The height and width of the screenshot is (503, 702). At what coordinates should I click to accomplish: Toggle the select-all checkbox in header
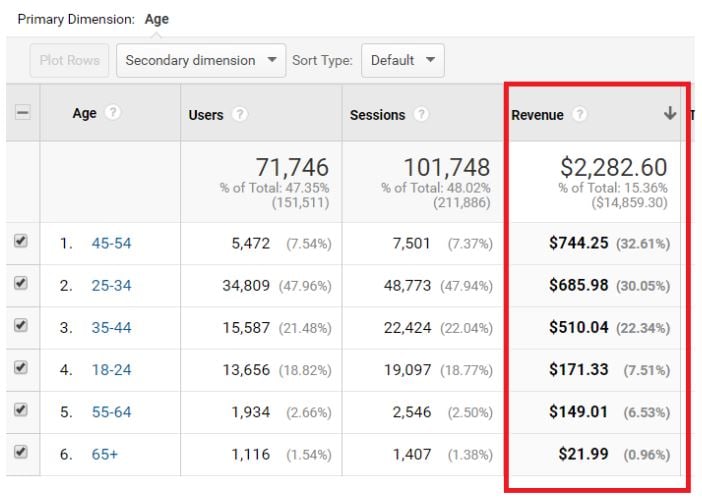pyautogui.click(x=22, y=112)
